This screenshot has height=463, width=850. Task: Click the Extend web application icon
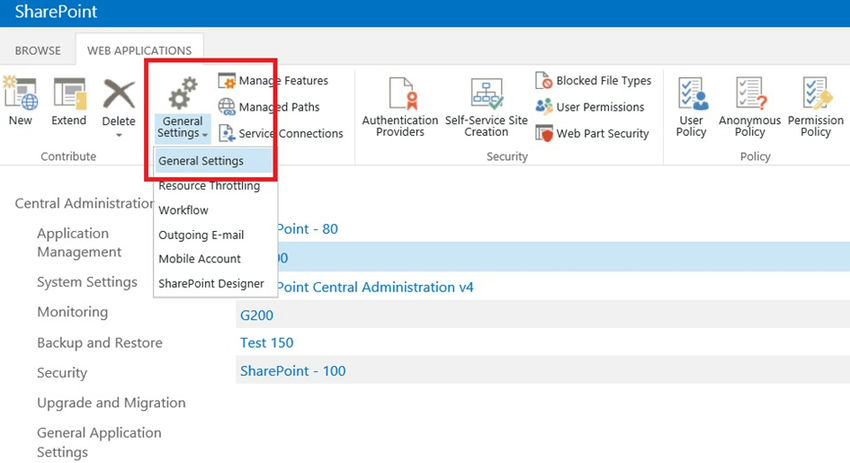(x=69, y=96)
